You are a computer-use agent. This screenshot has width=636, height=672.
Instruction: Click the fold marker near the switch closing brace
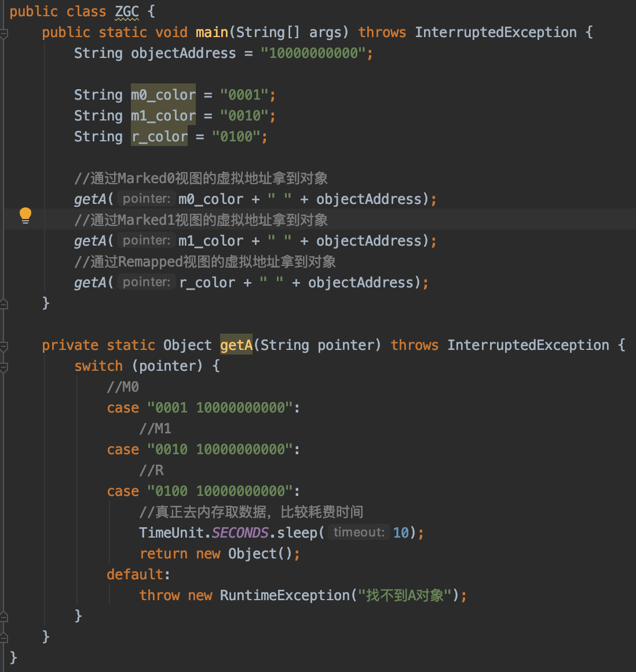(5, 617)
